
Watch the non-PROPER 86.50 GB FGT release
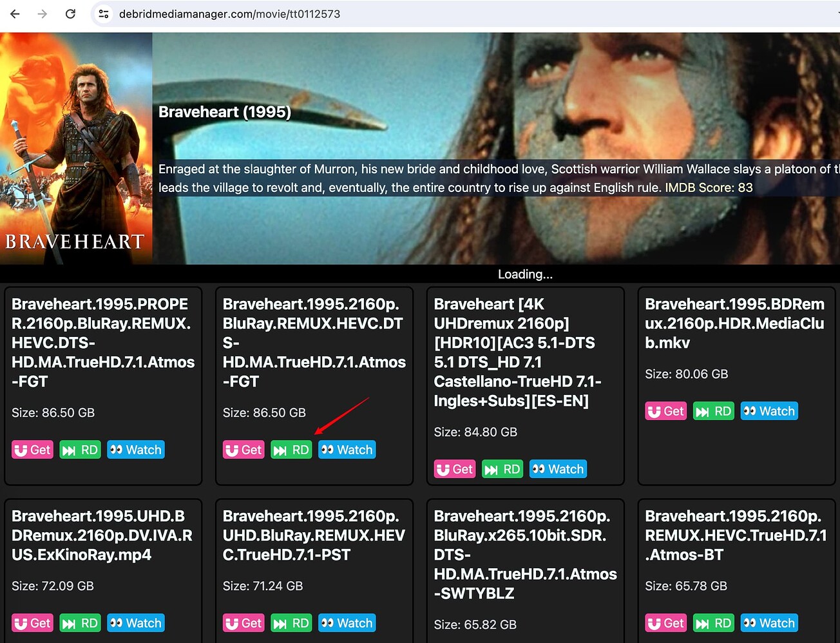coord(347,450)
